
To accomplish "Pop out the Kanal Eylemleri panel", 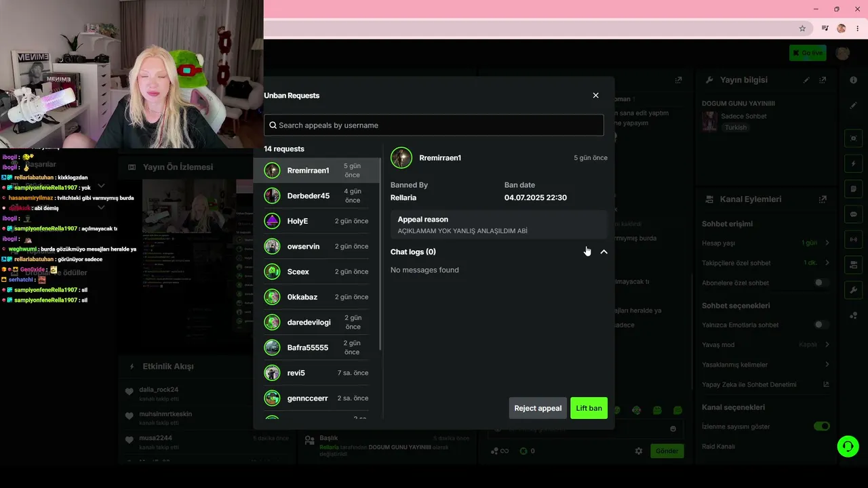I will (823, 199).
